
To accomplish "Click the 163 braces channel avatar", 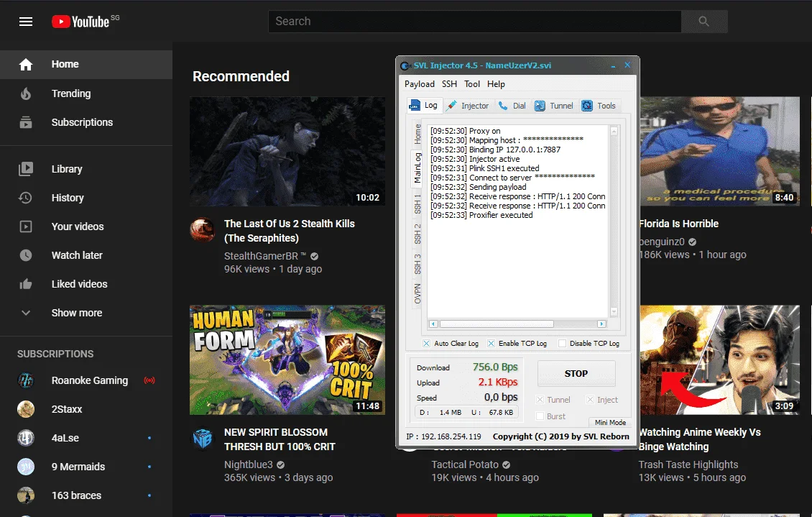I will point(25,495).
